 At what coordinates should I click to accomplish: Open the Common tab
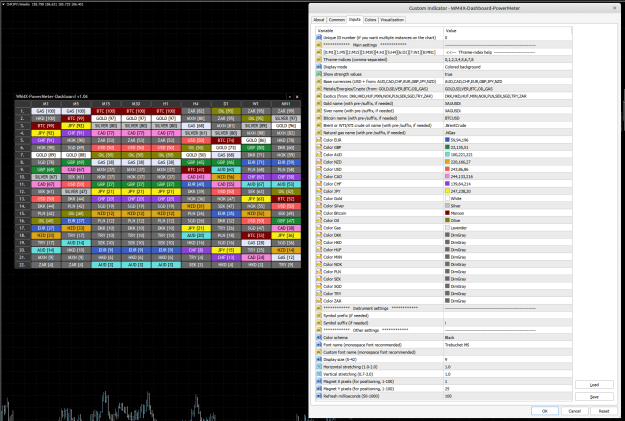[x=337, y=20]
